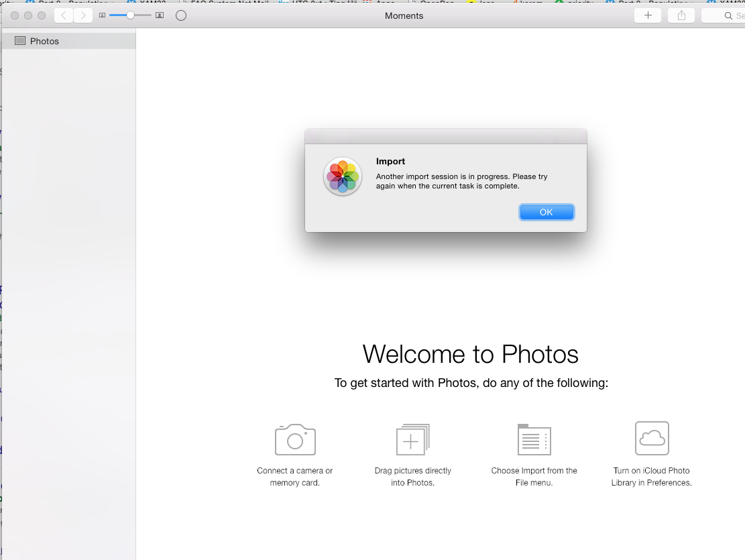Click the Photos app icon in the dialog

(343, 176)
